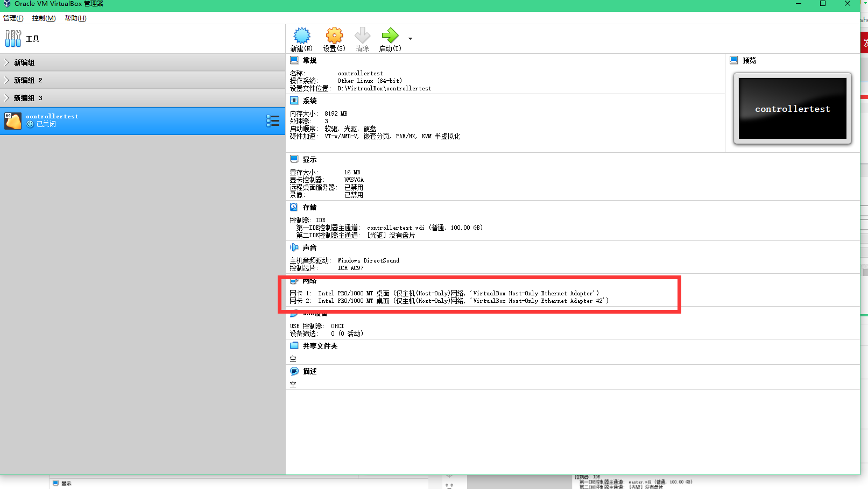Click the VirtualBox title bar app icon
The width and height of the screenshot is (868, 489).
(7, 4)
